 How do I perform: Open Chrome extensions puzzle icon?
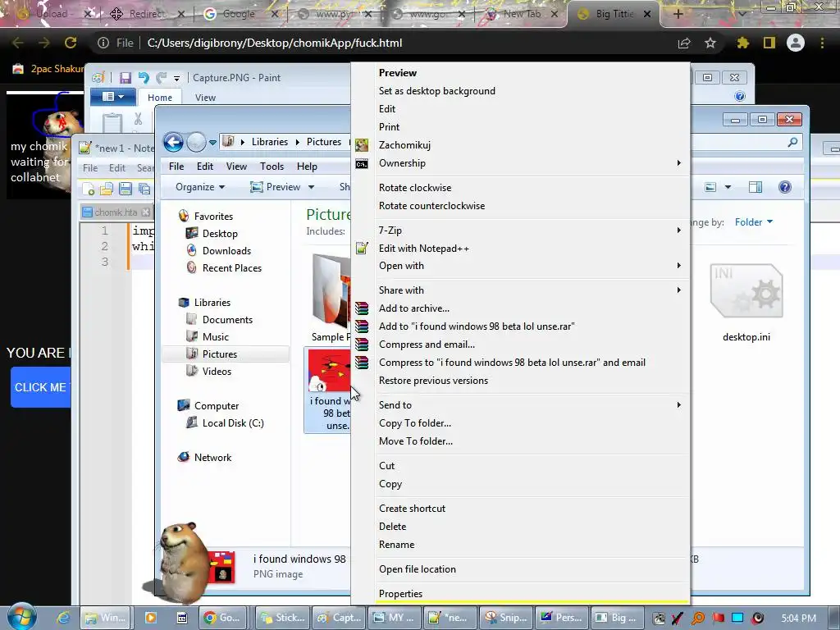(x=742, y=43)
